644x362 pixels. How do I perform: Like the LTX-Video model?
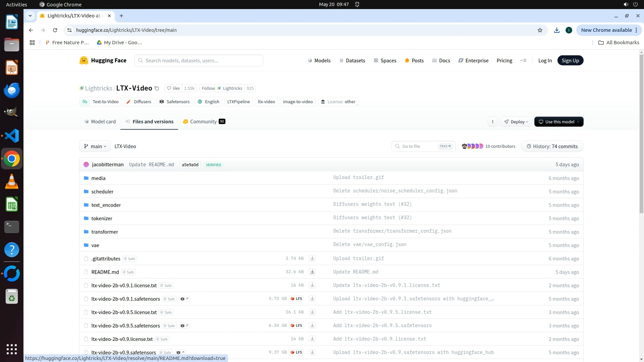click(x=173, y=88)
